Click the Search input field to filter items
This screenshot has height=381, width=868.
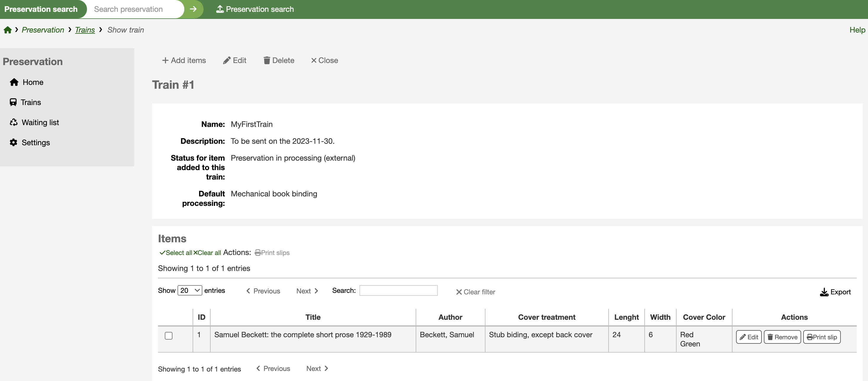[399, 290]
